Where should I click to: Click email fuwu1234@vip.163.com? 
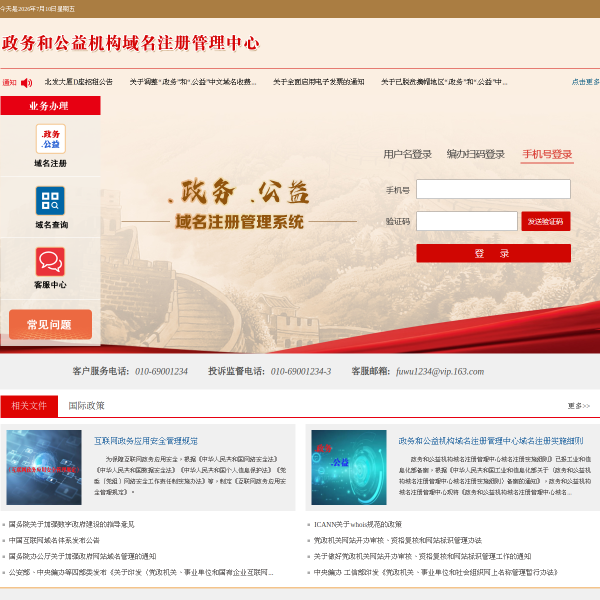[440, 372]
